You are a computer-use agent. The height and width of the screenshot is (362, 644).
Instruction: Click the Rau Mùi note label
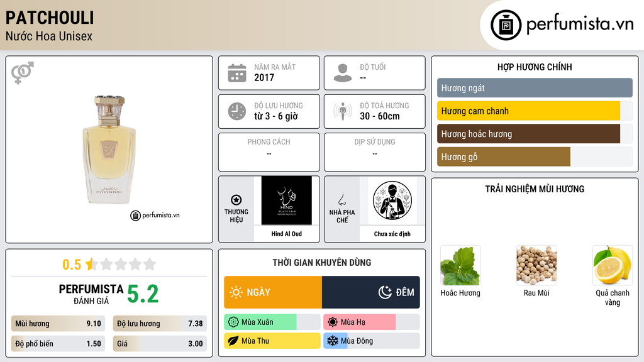(x=536, y=293)
